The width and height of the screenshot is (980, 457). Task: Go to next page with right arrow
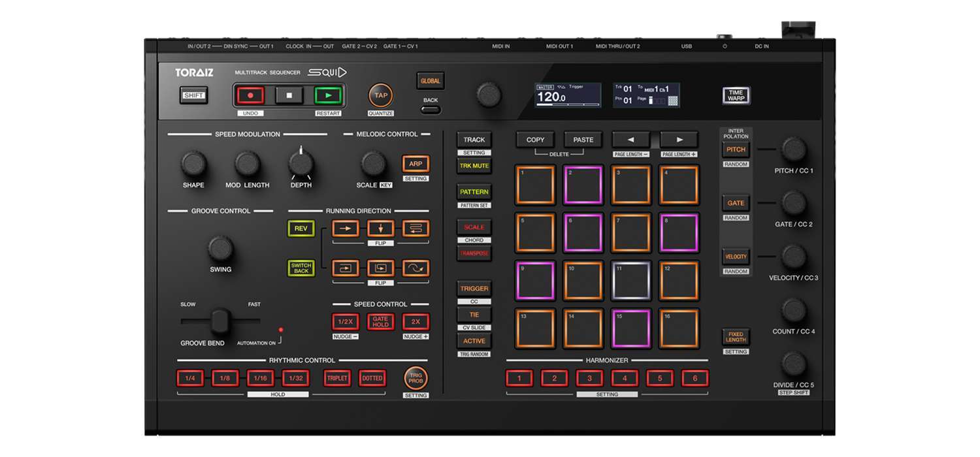[679, 140]
